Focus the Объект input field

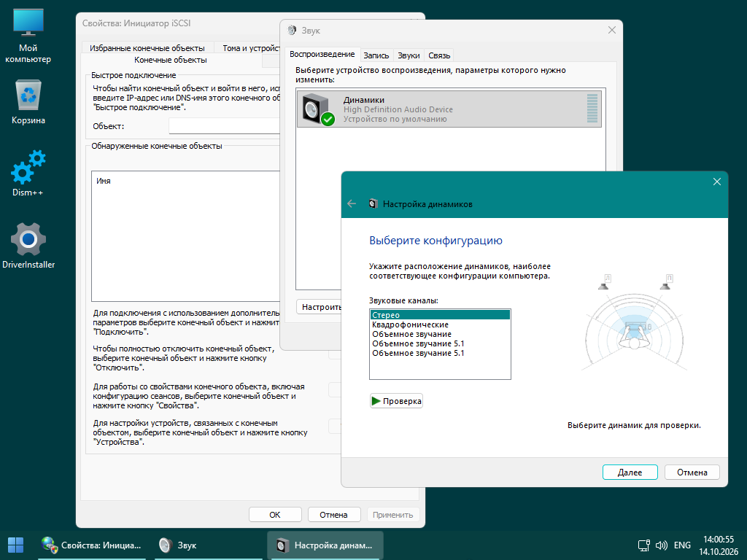coord(225,126)
